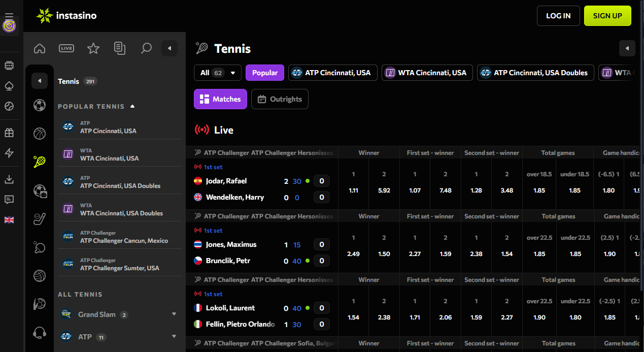Select the football sport icon
The width and height of the screenshot is (644, 352).
point(40,105)
